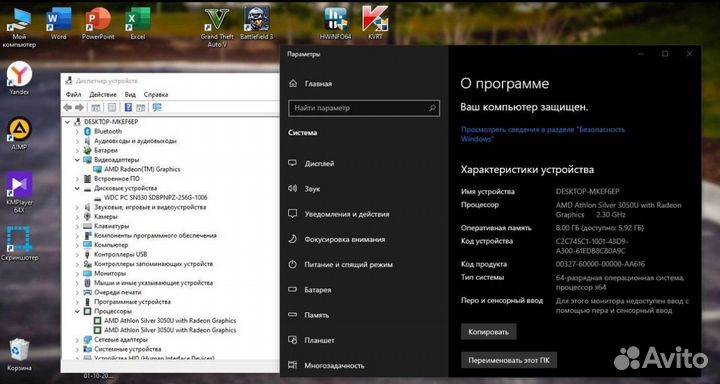Collapse the Процессоры category
The width and height of the screenshot is (720, 384).
(77, 311)
